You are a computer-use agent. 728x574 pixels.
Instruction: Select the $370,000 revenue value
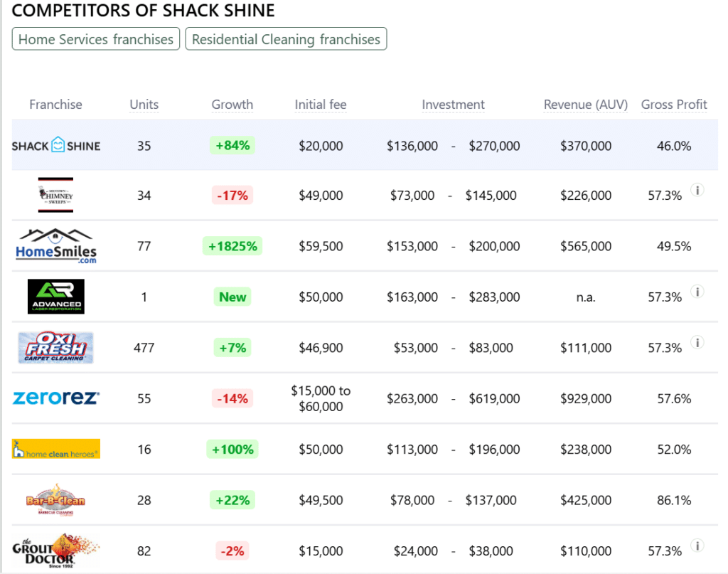586,146
